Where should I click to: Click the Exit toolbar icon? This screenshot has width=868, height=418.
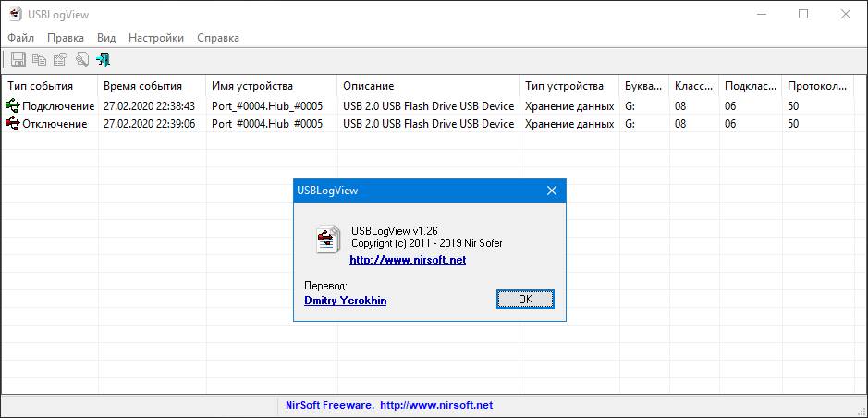click(103, 59)
